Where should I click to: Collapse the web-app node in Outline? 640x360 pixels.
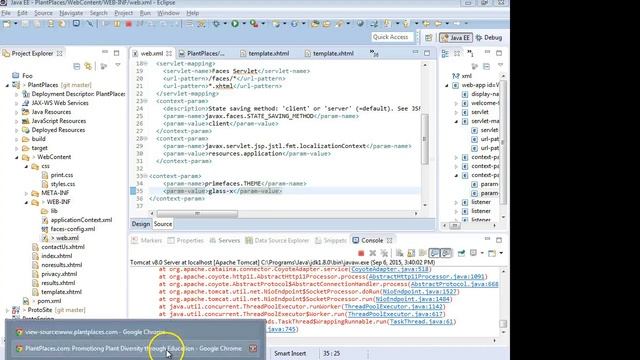click(447, 85)
